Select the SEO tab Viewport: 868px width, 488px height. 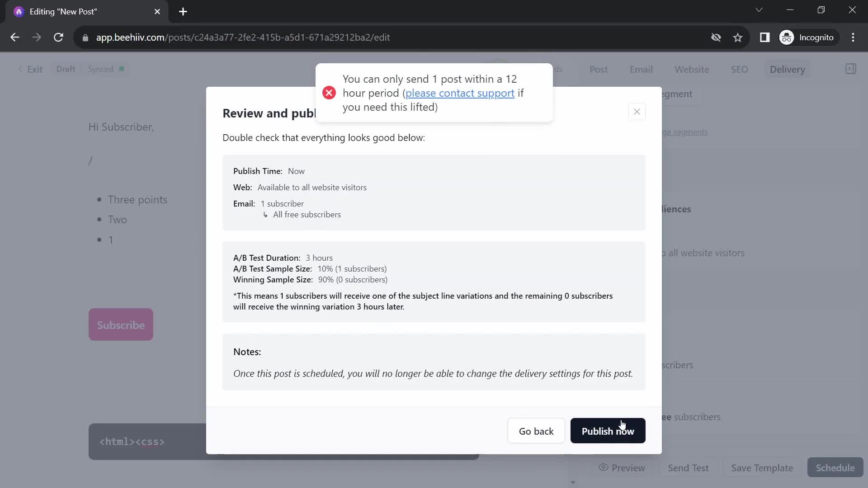741,69
